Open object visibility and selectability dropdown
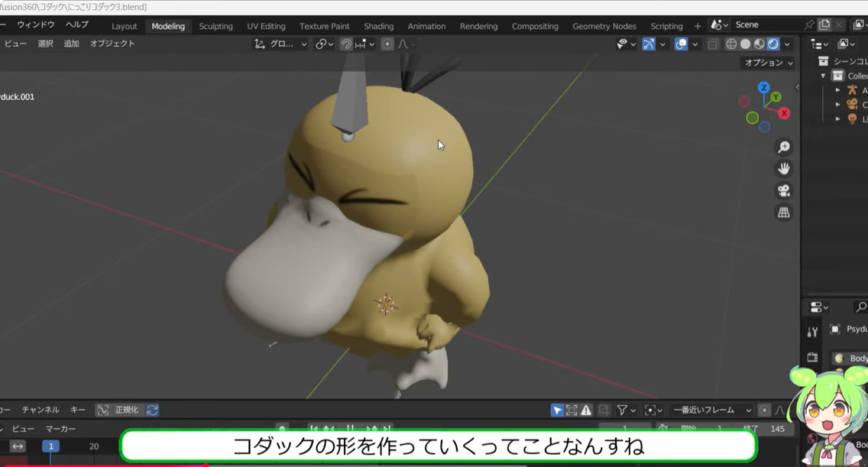Viewport: 868px width, 467px height. click(626, 44)
